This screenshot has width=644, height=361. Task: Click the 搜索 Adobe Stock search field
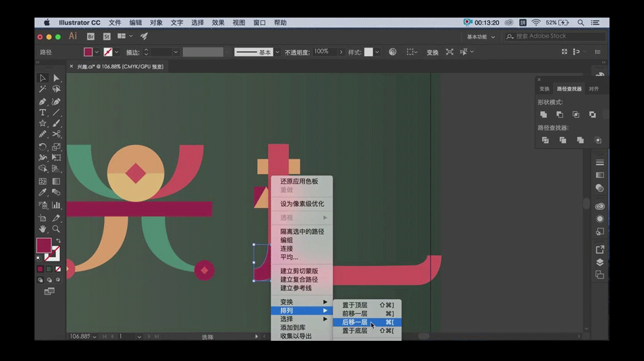tap(546, 36)
